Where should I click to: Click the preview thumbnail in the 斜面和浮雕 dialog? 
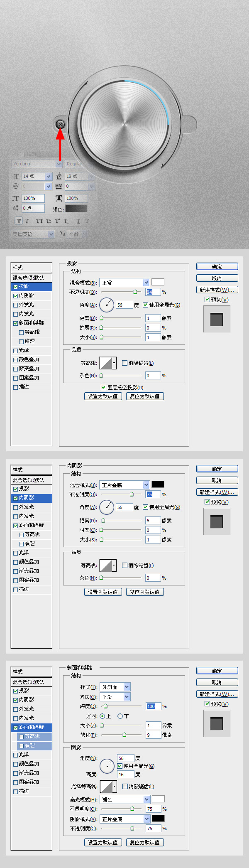pyautogui.click(x=217, y=723)
